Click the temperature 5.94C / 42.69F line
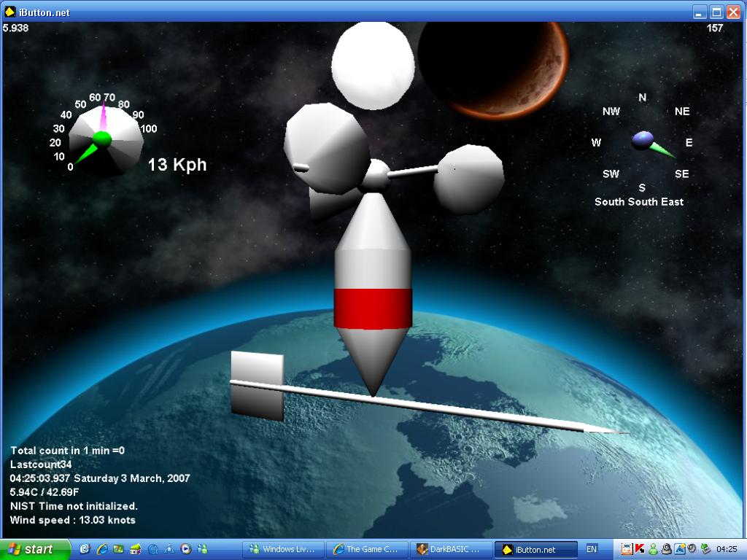747x560 pixels. (44, 492)
